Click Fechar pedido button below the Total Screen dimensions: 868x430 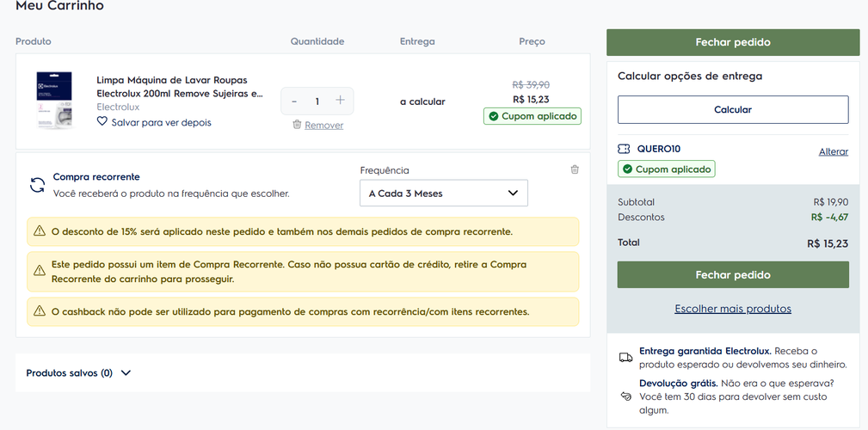tap(733, 275)
